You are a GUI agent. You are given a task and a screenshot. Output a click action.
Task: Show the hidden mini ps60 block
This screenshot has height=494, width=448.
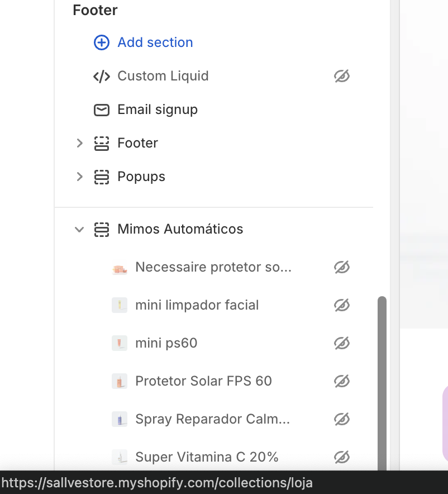click(342, 343)
